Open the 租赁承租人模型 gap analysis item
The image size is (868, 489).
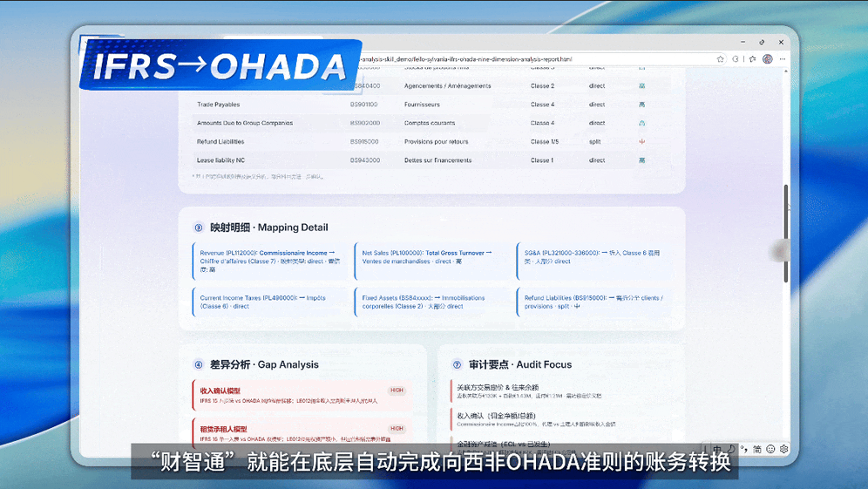302,433
